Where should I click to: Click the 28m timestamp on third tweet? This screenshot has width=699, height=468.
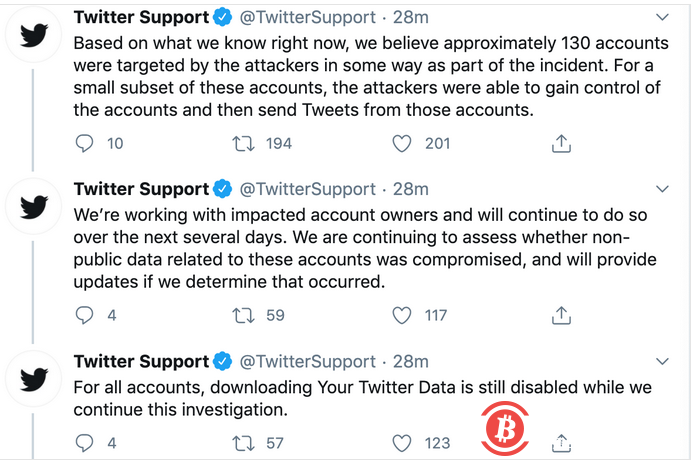pos(409,361)
